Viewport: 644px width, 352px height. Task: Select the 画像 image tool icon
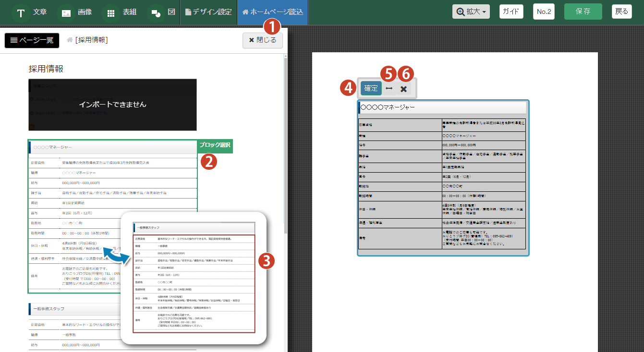66,12
